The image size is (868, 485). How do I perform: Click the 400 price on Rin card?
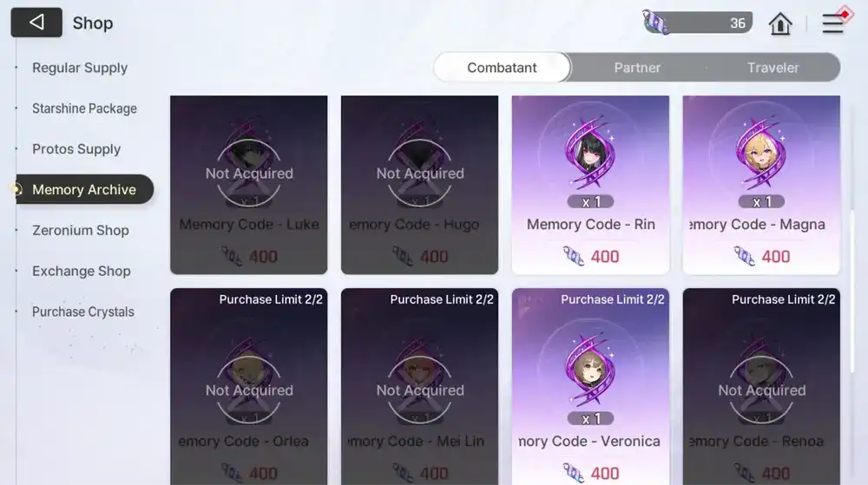tap(604, 257)
